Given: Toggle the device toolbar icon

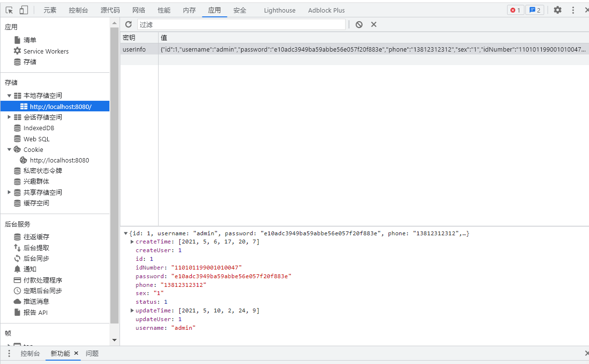Looking at the screenshot, I should tap(24, 10).
